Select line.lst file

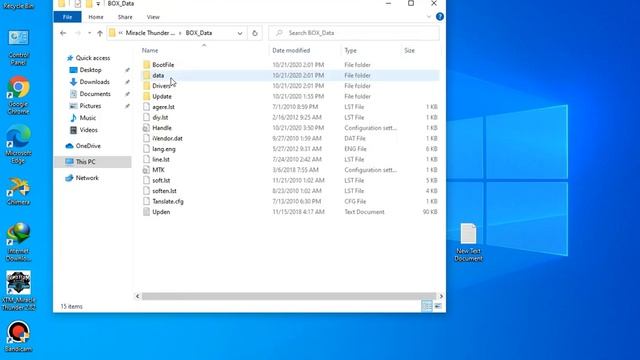point(161,160)
